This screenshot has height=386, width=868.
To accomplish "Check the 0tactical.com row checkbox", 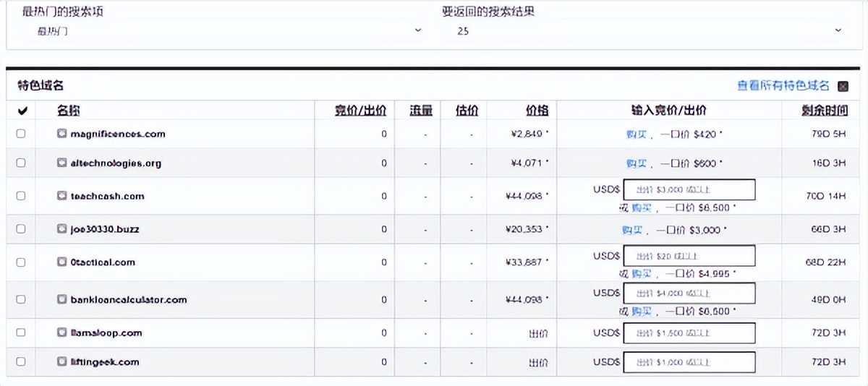I will [21, 262].
